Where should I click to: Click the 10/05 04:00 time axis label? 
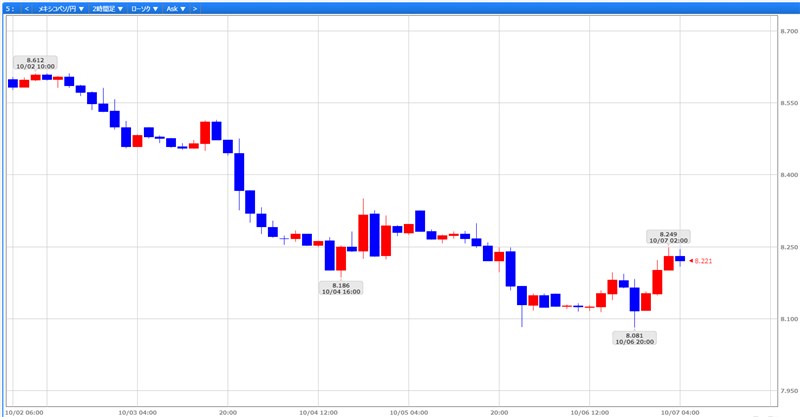[x=408, y=411]
